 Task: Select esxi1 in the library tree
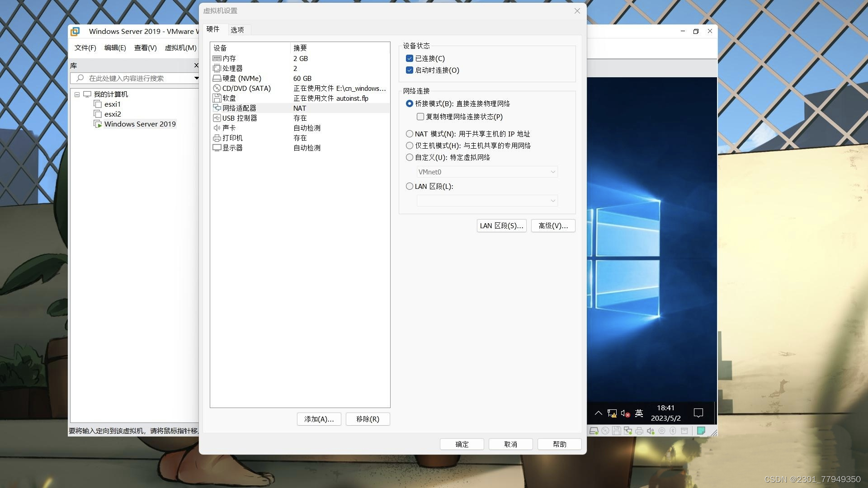(x=113, y=104)
